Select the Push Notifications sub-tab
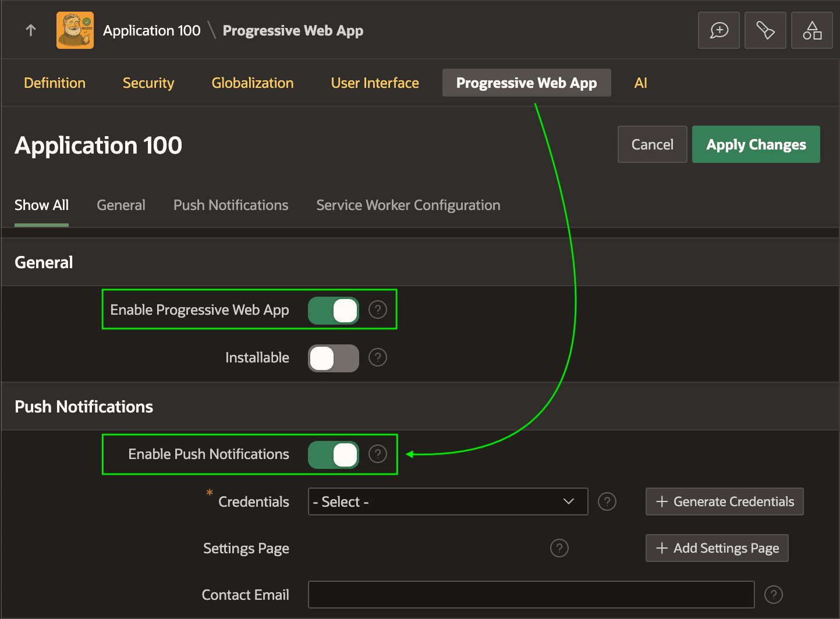The height and width of the screenshot is (619, 840). 231,205
